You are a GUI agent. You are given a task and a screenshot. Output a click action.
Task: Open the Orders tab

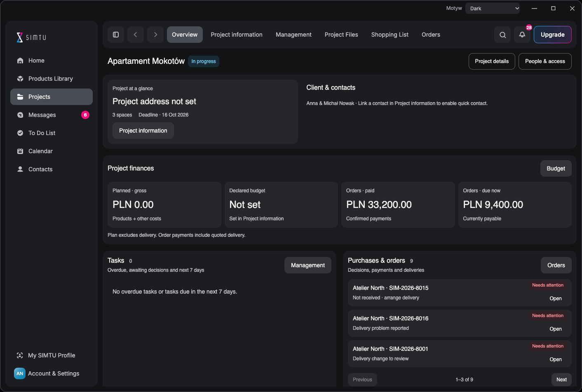[x=431, y=35]
